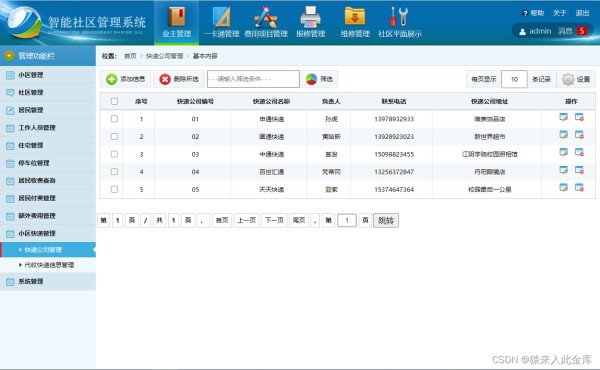Image resolution: width=600 pixels, height=370 pixels.
Task: Click the system globe logo
Action: pos(24,22)
